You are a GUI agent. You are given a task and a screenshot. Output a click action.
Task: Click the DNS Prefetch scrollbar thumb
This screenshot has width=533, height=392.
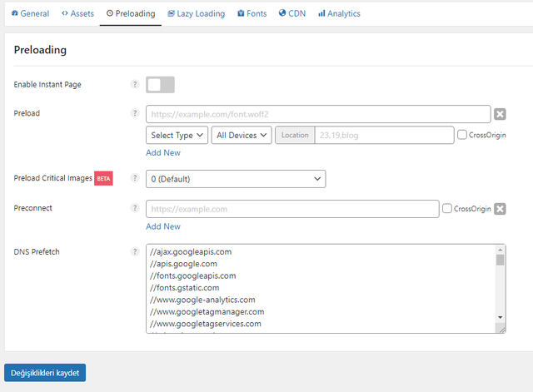(x=500, y=260)
